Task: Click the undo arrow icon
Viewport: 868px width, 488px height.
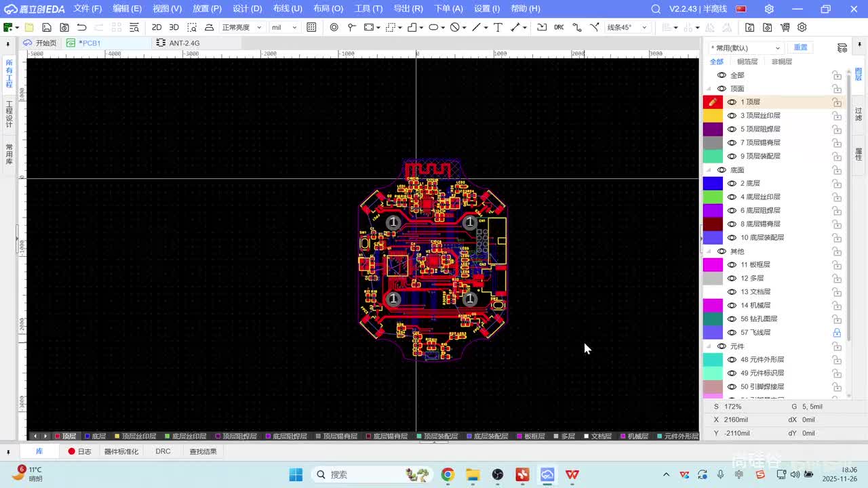Action: pos(82,27)
